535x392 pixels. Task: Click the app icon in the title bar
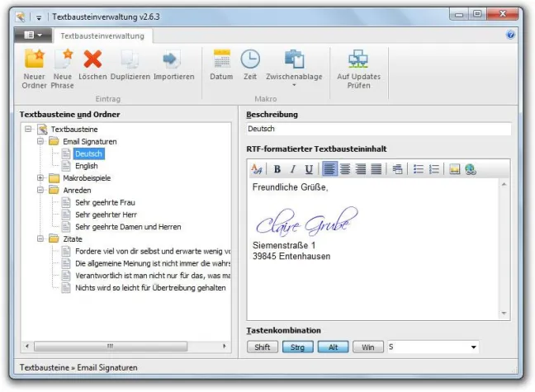click(21, 17)
